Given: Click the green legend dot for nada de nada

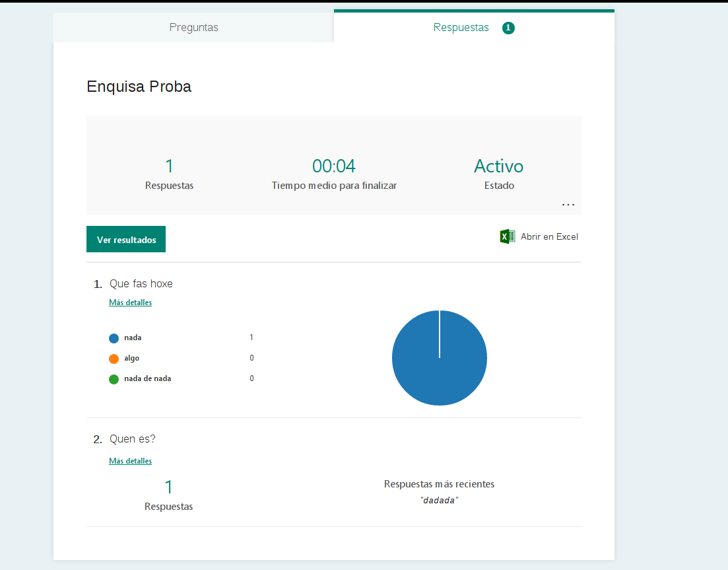Looking at the screenshot, I should coord(114,379).
